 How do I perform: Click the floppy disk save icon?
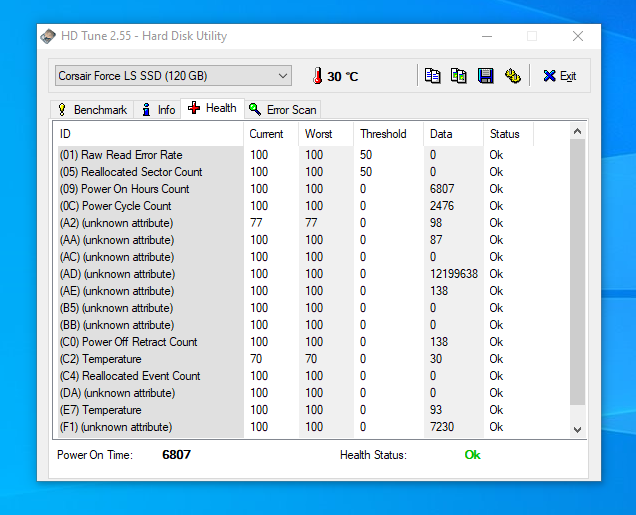pos(486,76)
